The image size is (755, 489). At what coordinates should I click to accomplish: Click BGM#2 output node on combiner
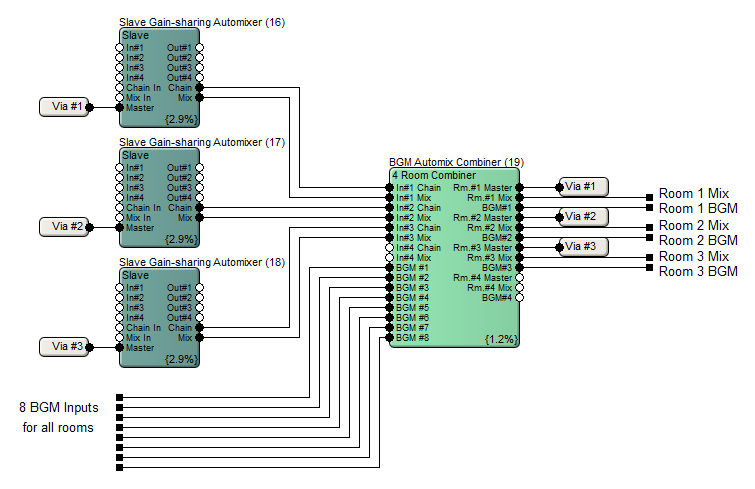pos(520,237)
